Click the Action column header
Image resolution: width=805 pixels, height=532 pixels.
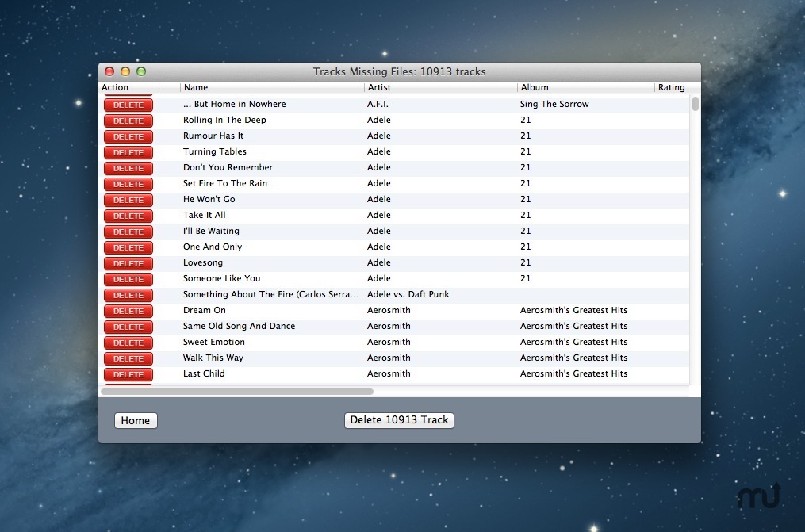115,87
